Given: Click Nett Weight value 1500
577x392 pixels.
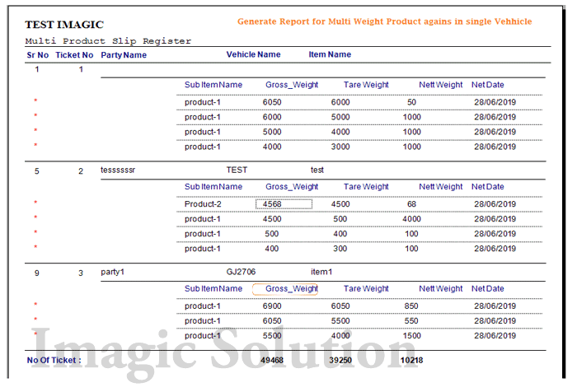Looking at the screenshot, I should coord(411,336).
